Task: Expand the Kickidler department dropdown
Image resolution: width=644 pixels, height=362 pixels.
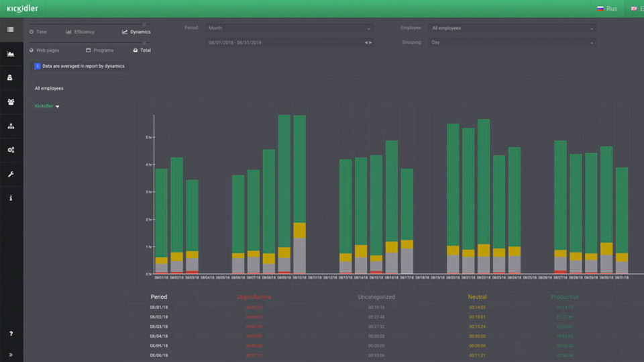Action: [47, 106]
